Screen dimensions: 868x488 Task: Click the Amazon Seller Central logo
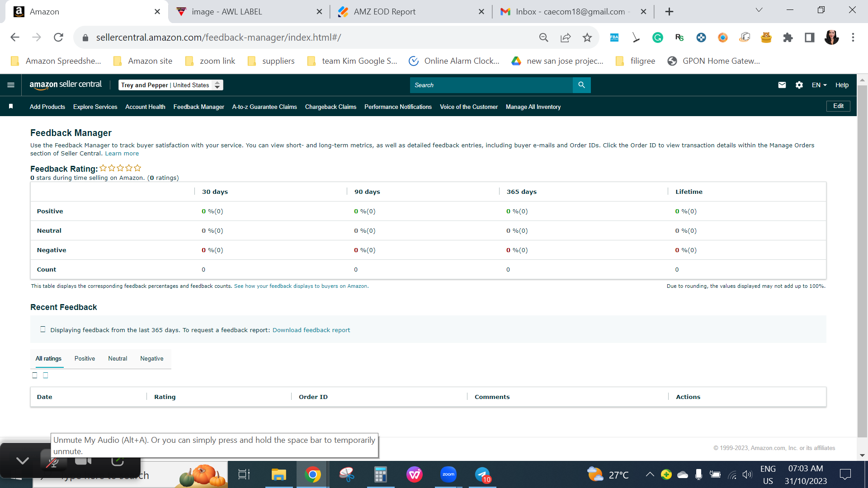(66, 84)
